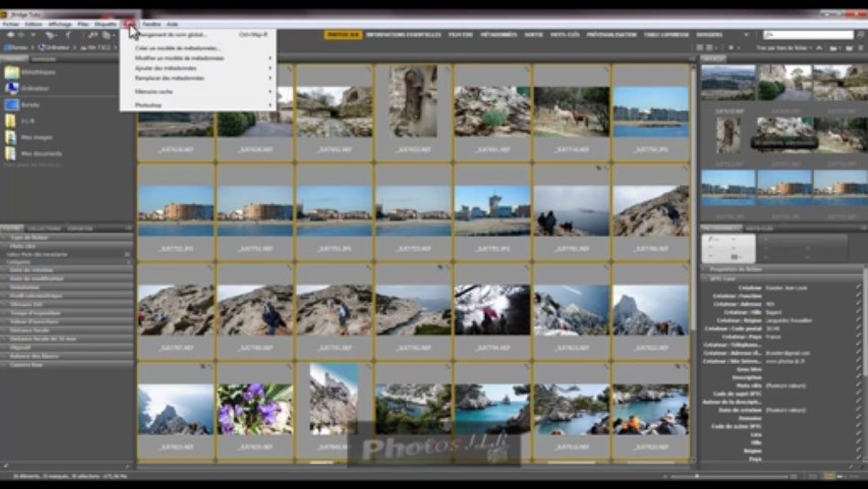Switch to Mots-clés workspace

click(565, 35)
